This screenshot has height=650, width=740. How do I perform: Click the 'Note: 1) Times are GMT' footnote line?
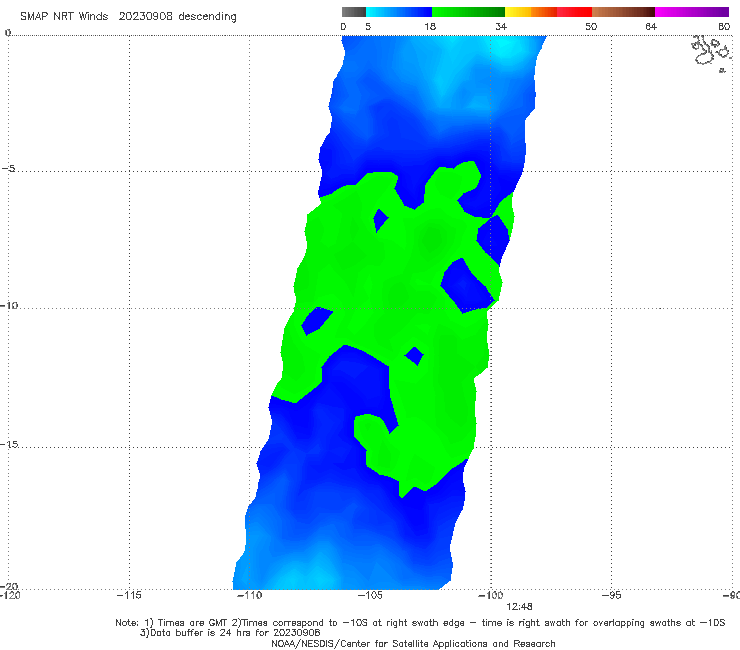[x=420, y=623]
